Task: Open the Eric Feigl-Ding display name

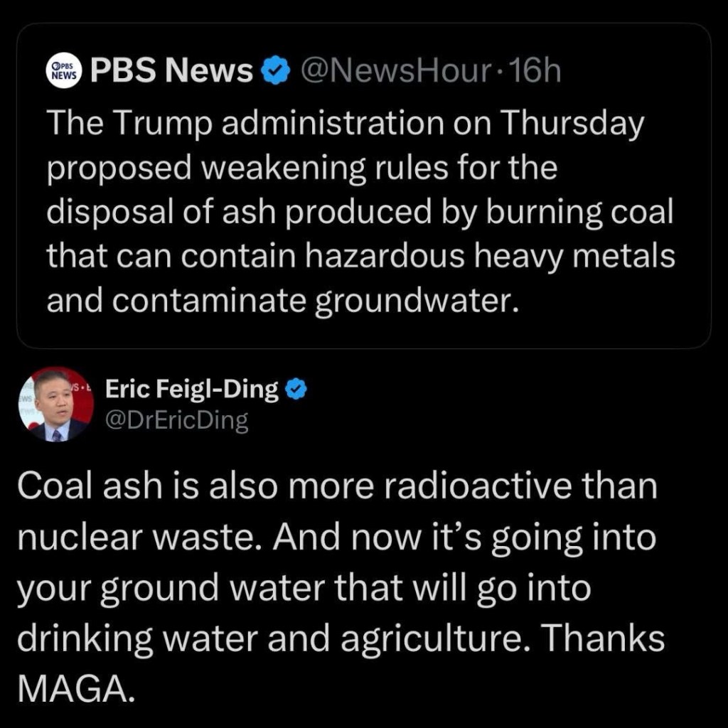Action: [x=192, y=390]
